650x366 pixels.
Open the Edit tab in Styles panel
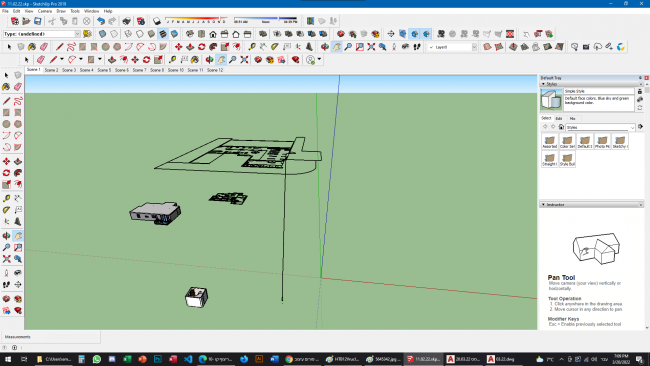click(559, 119)
